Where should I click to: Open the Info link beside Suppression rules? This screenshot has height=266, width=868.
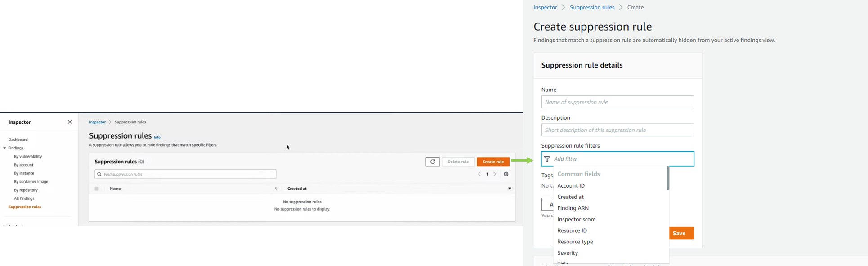tap(157, 137)
